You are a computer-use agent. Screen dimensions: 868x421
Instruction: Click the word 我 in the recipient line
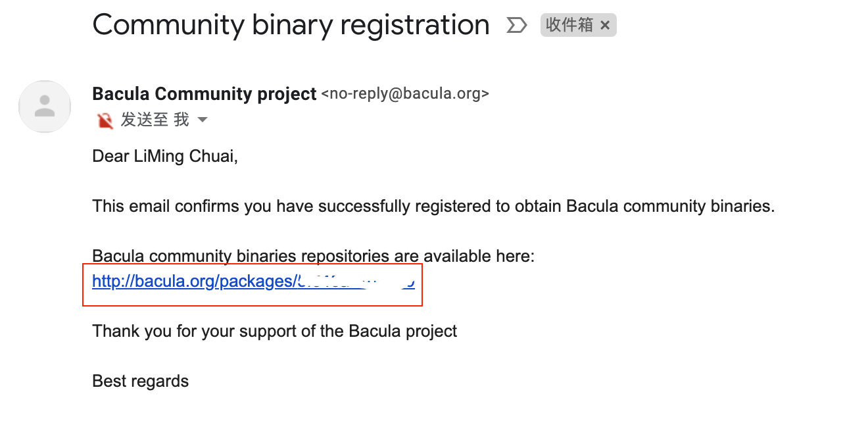click(x=181, y=120)
